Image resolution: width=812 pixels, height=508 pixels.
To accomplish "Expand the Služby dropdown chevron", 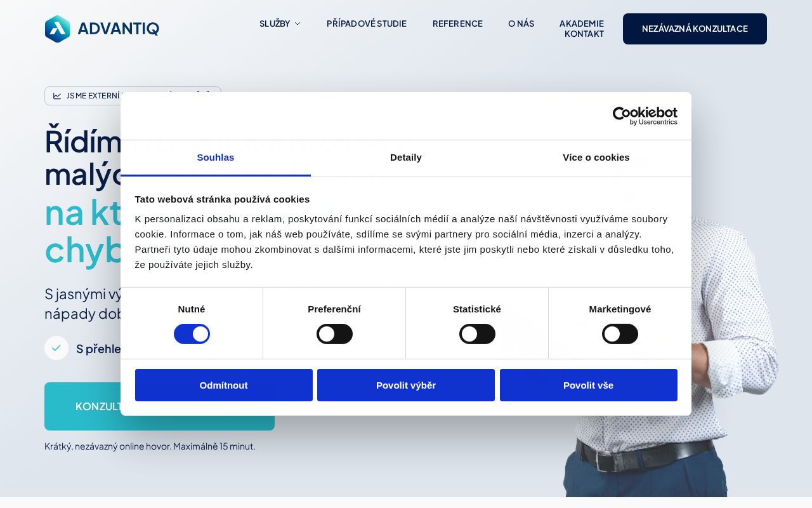I will pyautogui.click(x=298, y=23).
